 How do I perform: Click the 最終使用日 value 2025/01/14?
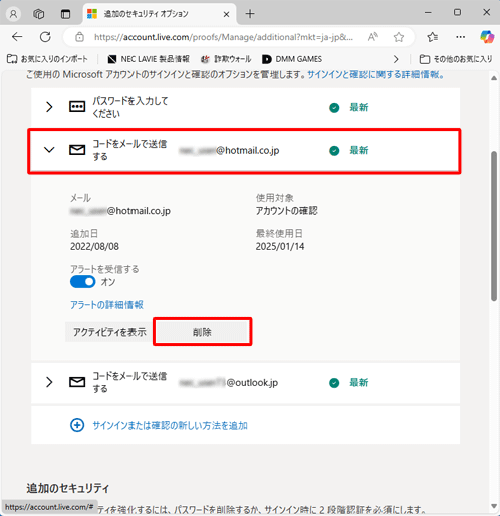[280, 246]
